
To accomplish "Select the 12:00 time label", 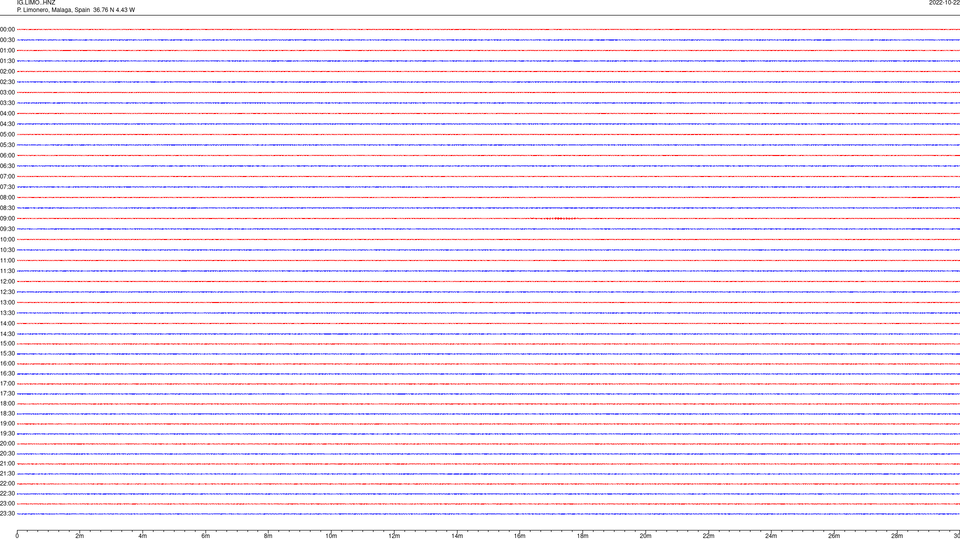I will pos(7,282).
